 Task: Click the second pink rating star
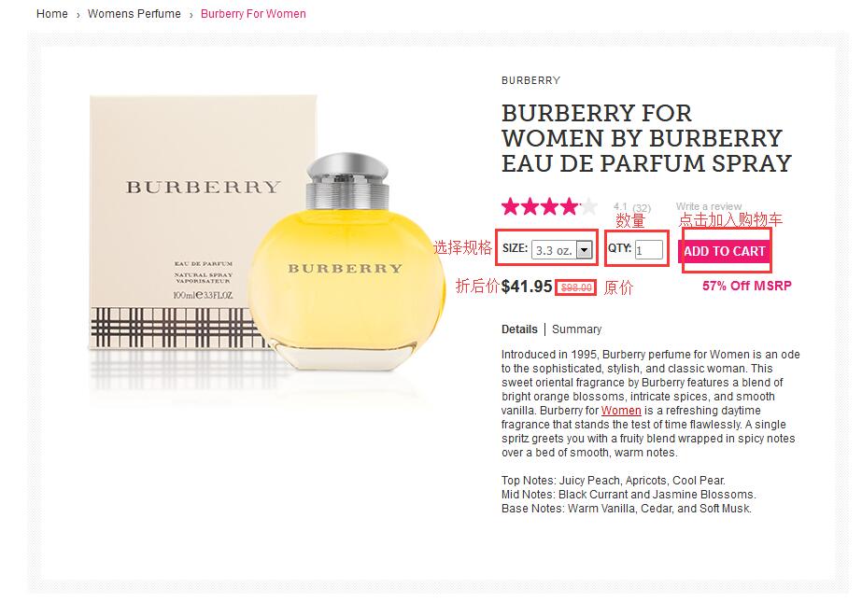(x=530, y=206)
